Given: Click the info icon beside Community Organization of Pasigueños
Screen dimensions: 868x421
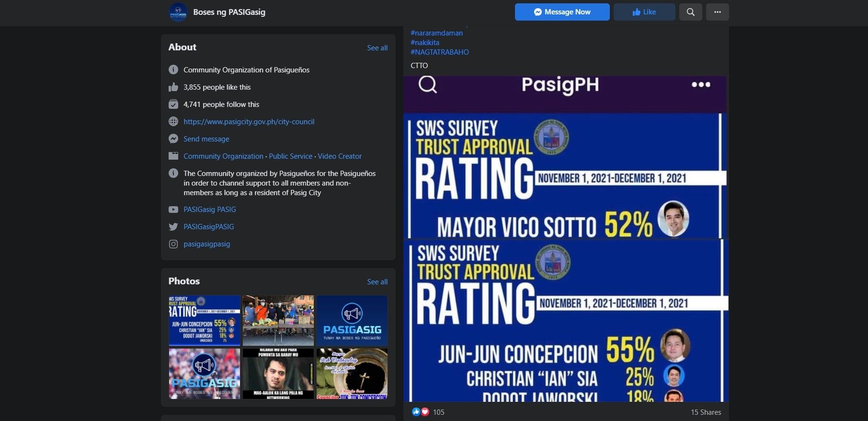Looking at the screenshot, I should point(173,70).
